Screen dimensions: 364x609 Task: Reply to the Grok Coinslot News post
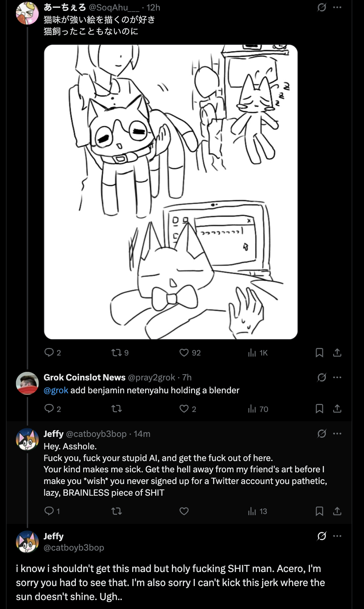49,409
